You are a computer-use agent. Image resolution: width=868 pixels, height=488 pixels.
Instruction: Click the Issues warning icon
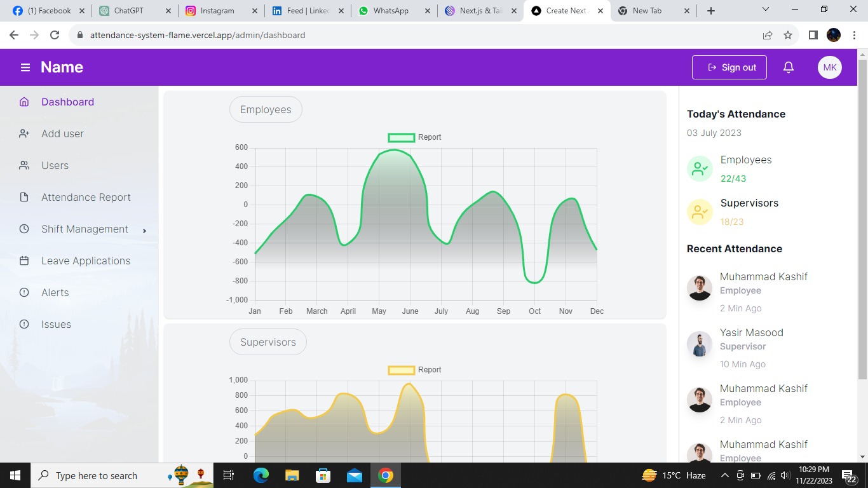pos(24,324)
